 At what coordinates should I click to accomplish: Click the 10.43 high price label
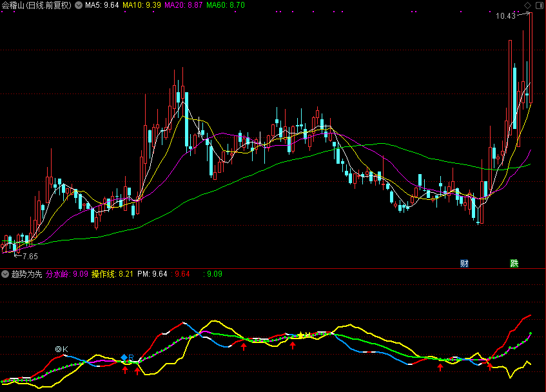click(x=505, y=16)
